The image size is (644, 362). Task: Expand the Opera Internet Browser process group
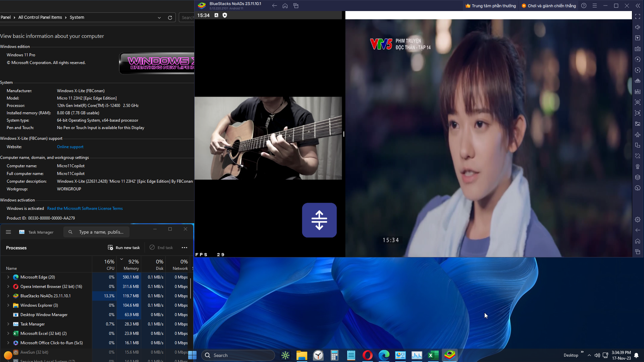(8, 287)
